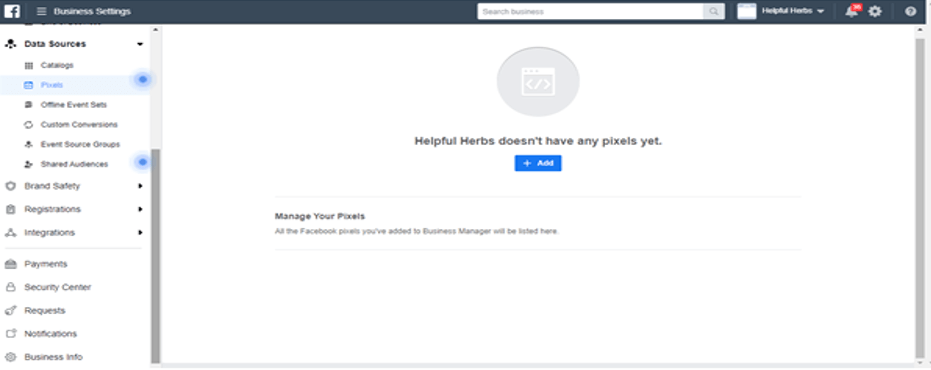This screenshot has height=370, width=931.
Task: Open the Helpful Herbs business dropdown
Action: click(781, 11)
